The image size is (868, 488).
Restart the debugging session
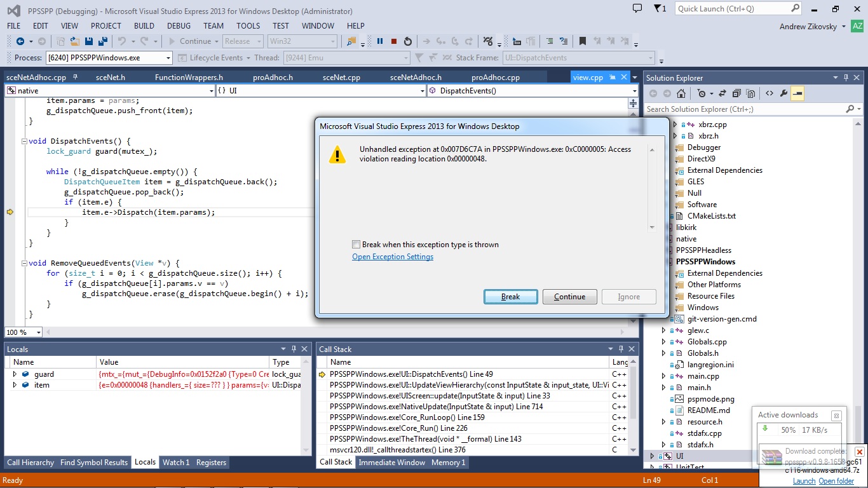[x=408, y=41]
